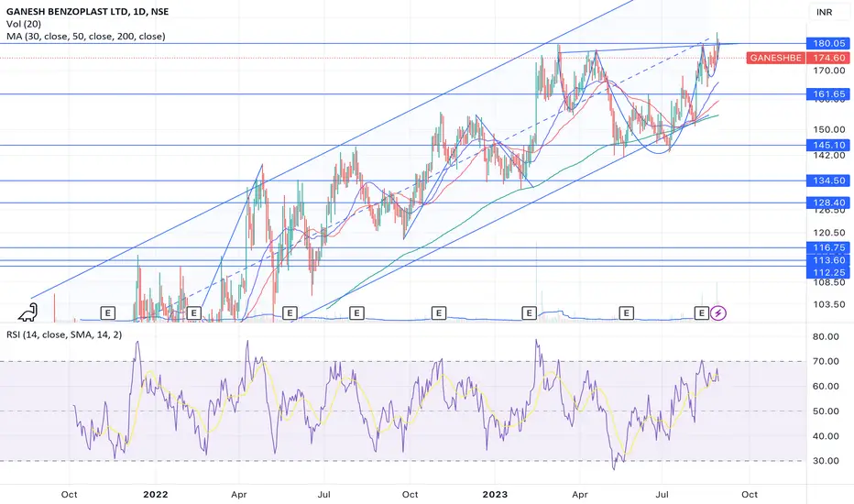
Task: Open the August 2023 earnings E marker
Action: pos(702,312)
